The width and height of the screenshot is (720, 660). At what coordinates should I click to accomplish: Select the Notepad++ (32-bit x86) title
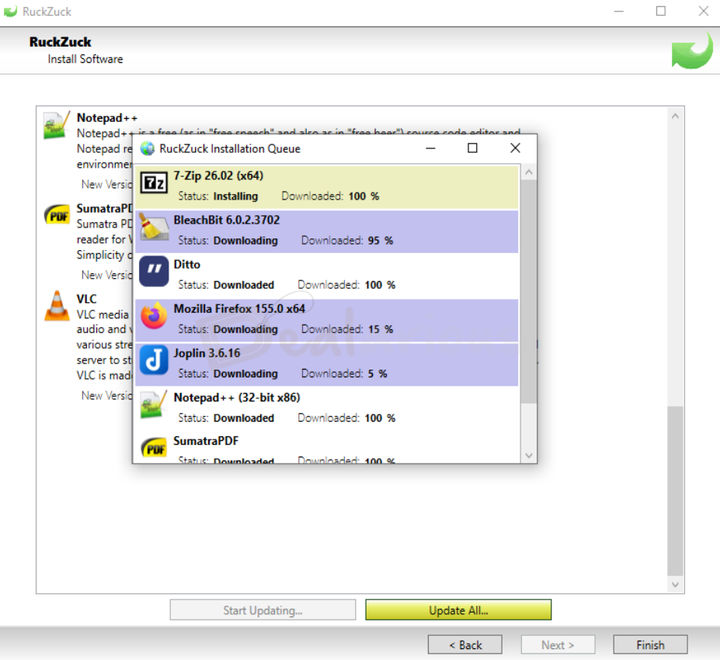pyautogui.click(x=237, y=397)
